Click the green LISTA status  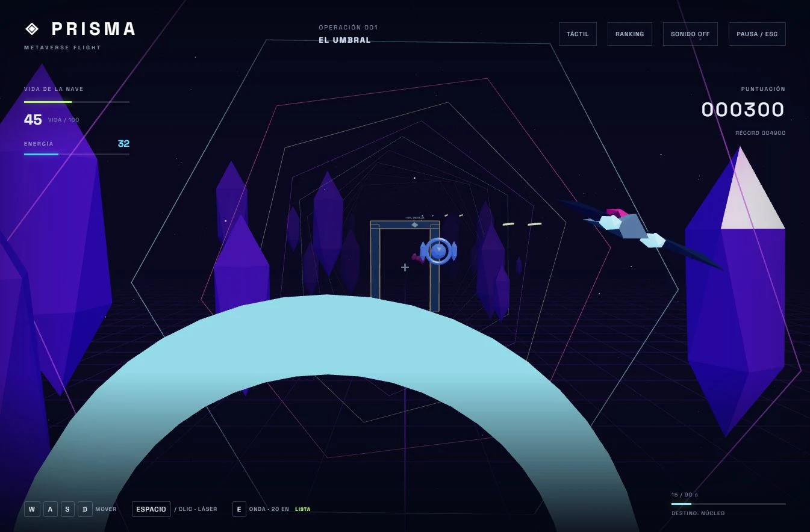303,509
